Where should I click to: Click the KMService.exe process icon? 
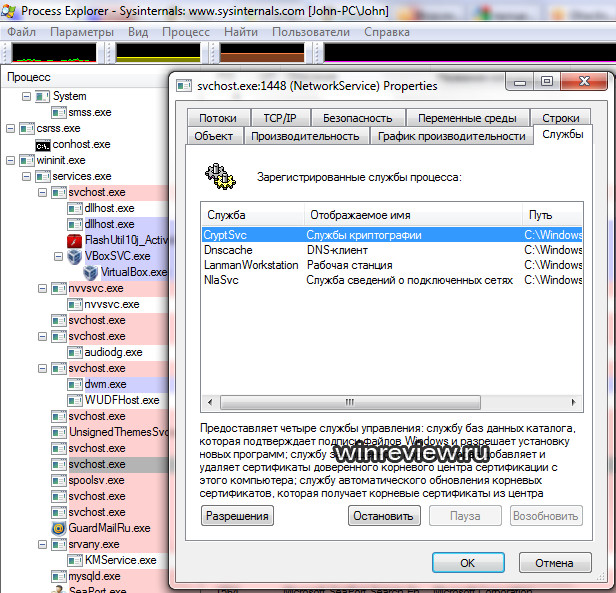75,560
